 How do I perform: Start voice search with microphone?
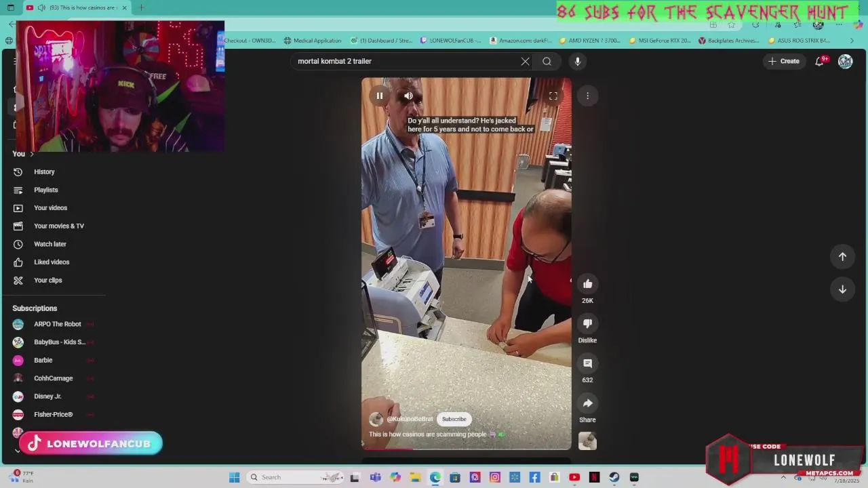point(578,61)
